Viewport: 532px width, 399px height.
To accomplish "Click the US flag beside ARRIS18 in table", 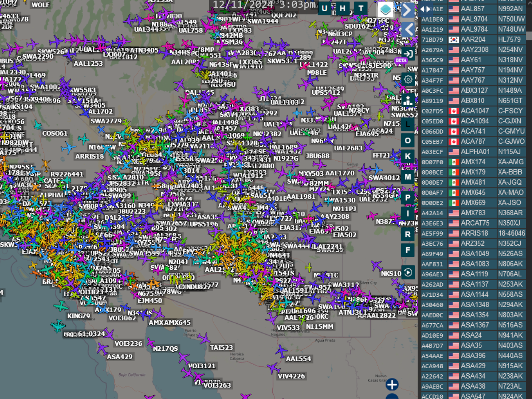I will tap(454, 233).
